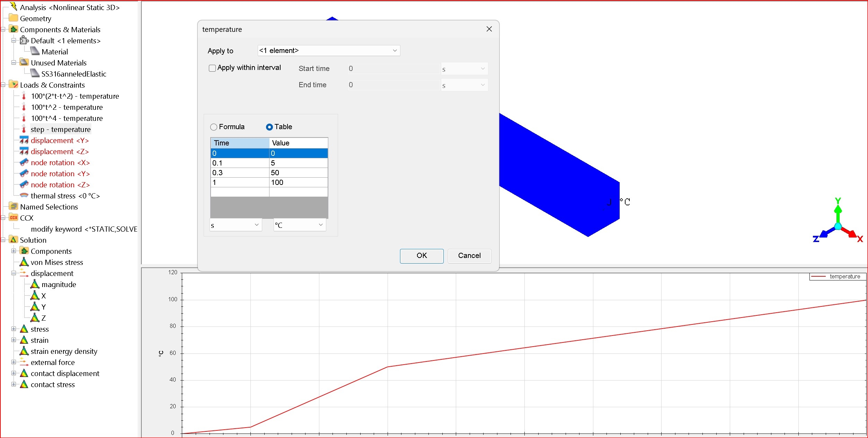
Task: Click the strain energy density icon
Action: 24,351
